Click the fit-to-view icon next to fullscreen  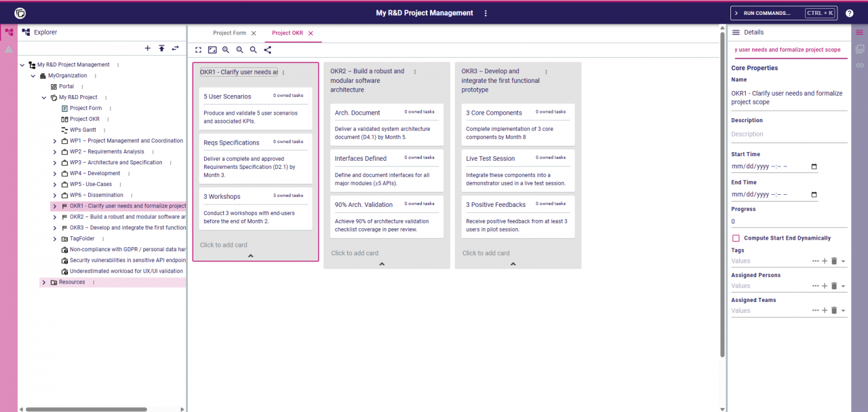[212, 49]
